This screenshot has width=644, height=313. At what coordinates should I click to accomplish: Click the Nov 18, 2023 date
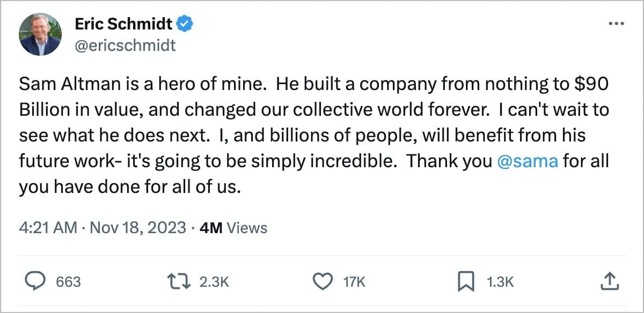(x=137, y=228)
